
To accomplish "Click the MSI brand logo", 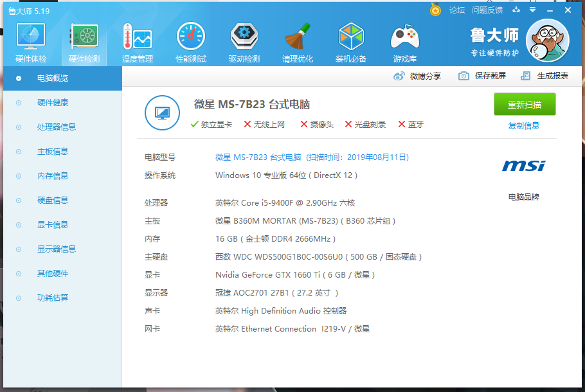I will pos(524,166).
